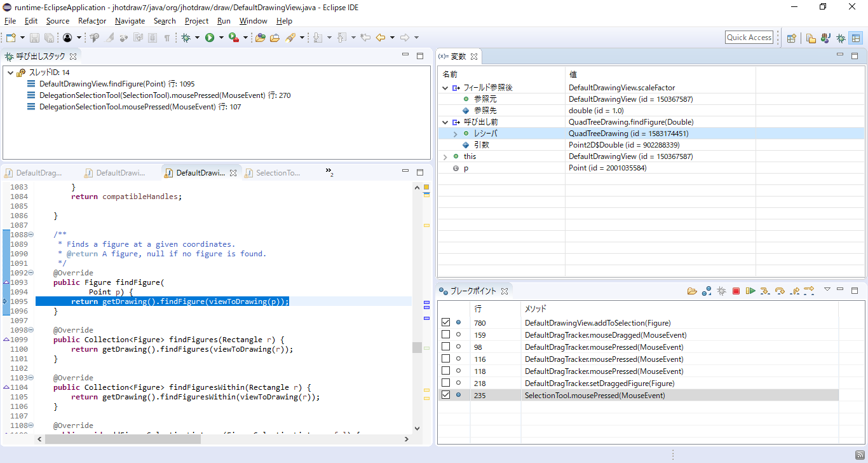
Task: Click the Save icon in toolbar
Action: click(x=34, y=38)
